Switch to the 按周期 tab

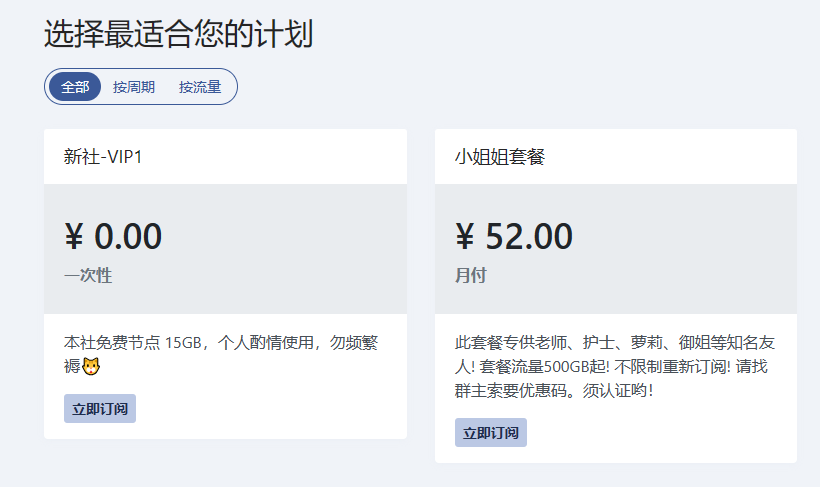click(x=134, y=86)
